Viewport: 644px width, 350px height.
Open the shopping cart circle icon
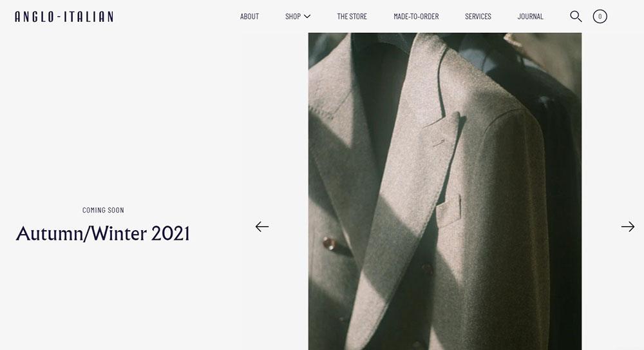tap(600, 17)
